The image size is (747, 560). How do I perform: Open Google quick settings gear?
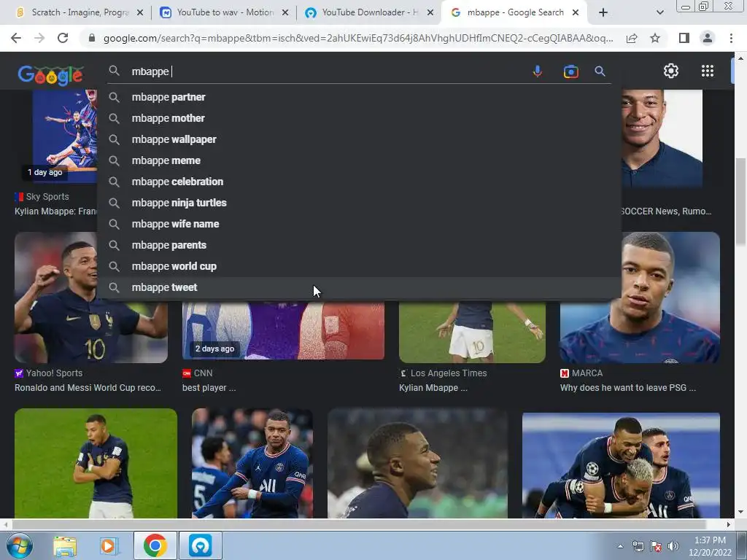coord(671,71)
